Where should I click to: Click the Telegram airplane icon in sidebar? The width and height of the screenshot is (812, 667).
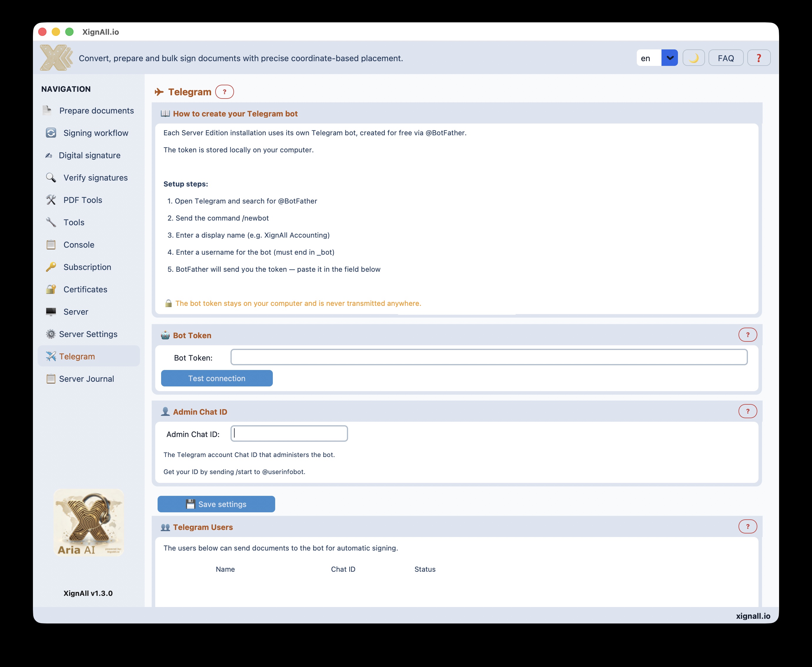click(x=51, y=356)
